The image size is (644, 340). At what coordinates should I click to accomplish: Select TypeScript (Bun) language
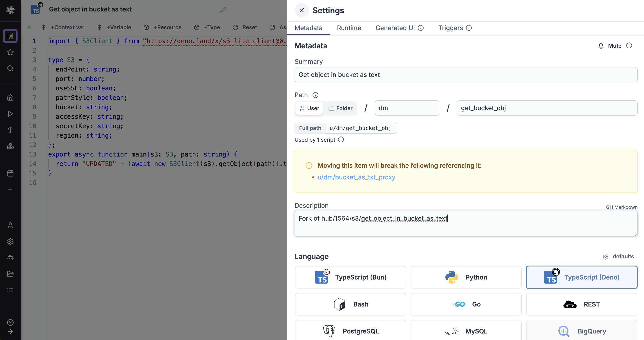click(x=350, y=277)
